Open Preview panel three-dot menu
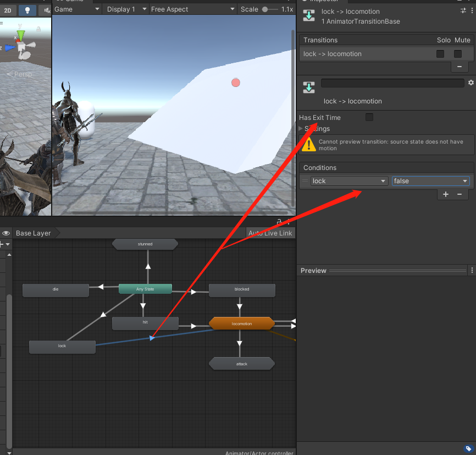The image size is (476, 455). pyautogui.click(x=472, y=270)
